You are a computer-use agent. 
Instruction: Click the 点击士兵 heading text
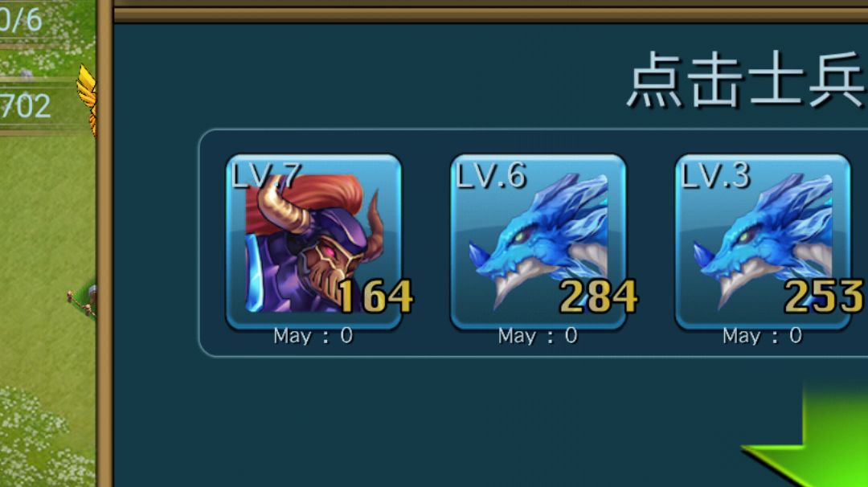[747, 79]
